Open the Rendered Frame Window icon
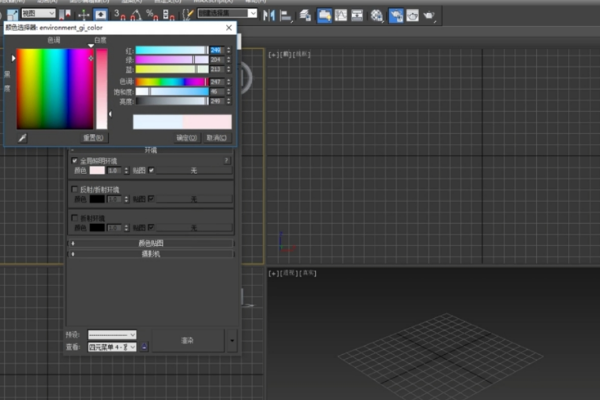600x400 pixels. pos(412,15)
